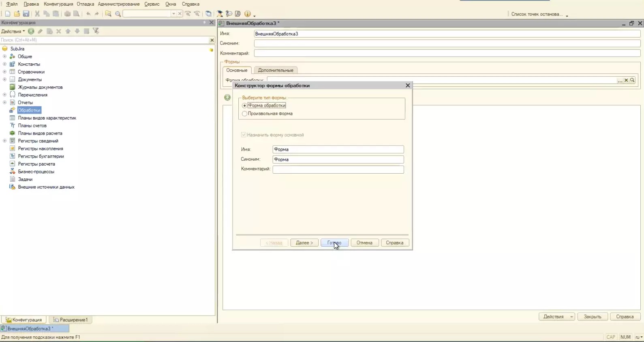Click the magnifier Find icon in main toolbar
The height and width of the screenshot is (342, 644).
pyautogui.click(x=118, y=14)
